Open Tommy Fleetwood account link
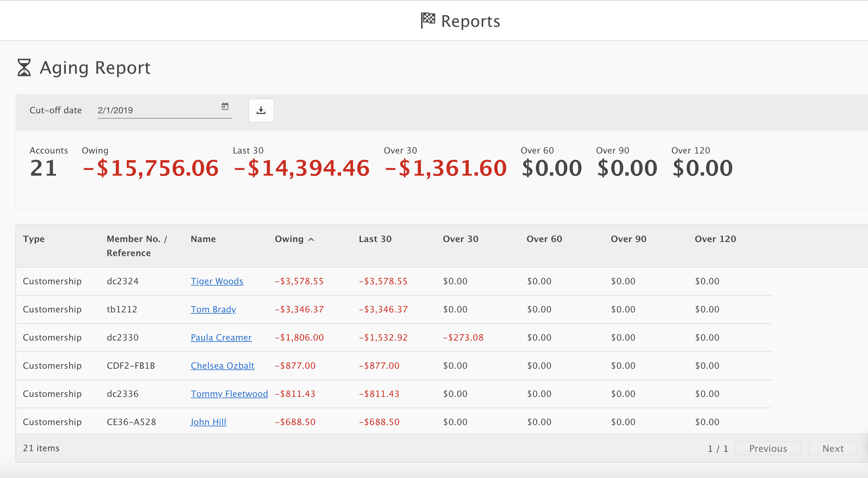 click(229, 394)
